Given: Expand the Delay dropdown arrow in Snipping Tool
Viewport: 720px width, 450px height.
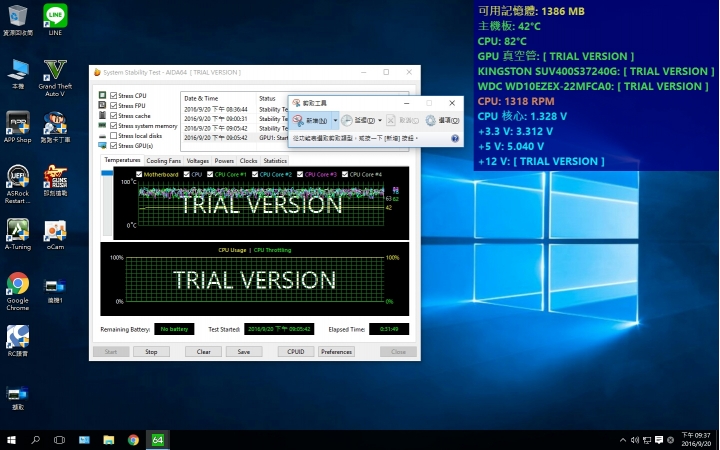Looking at the screenshot, I should click(x=380, y=120).
